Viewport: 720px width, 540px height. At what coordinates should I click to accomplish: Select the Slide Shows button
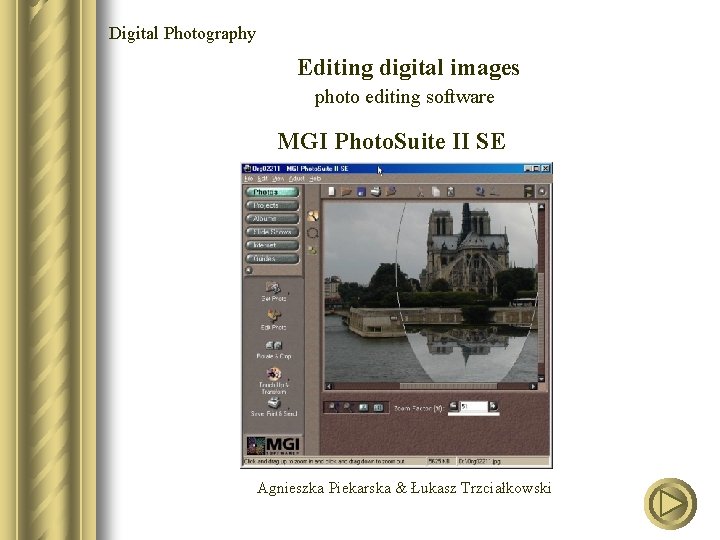pos(272,232)
